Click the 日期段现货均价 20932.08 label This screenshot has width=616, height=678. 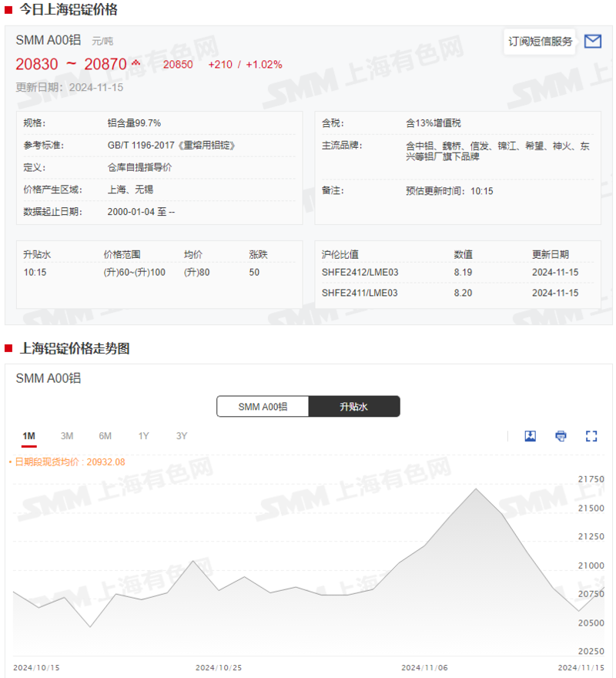69,462
